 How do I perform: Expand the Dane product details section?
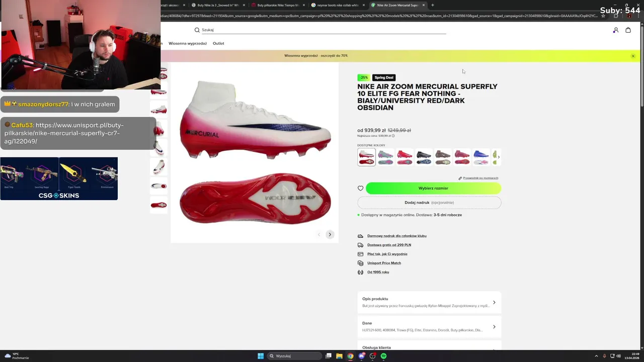429,327
